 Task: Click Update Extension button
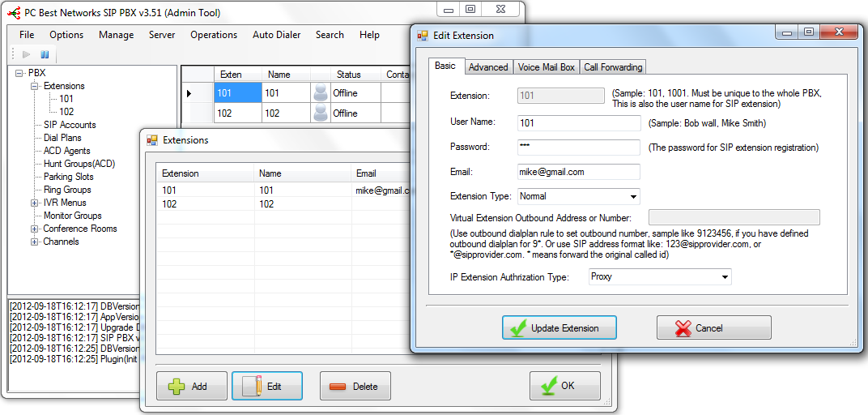pyautogui.click(x=560, y=328)
